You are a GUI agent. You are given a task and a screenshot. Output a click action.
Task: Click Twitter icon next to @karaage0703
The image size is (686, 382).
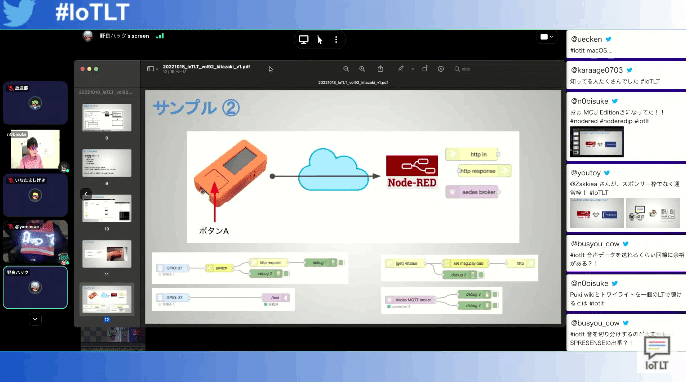pyautogui.click(x=629, y=70)
